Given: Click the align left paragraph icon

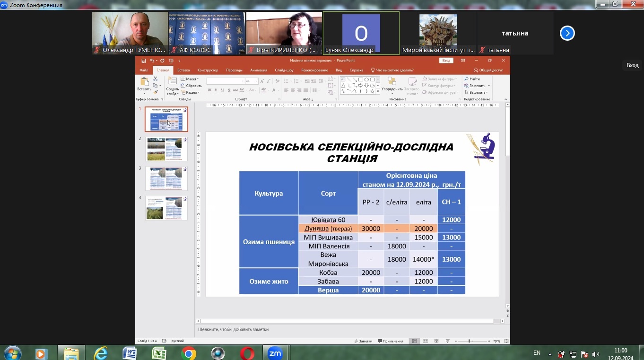Looking at the screenshot, I should tap(286, 90).
